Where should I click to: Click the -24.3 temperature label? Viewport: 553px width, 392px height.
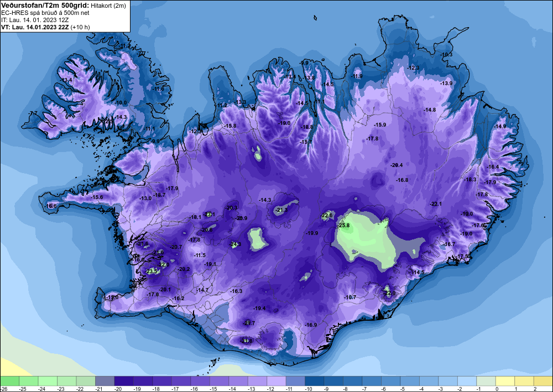235,244
